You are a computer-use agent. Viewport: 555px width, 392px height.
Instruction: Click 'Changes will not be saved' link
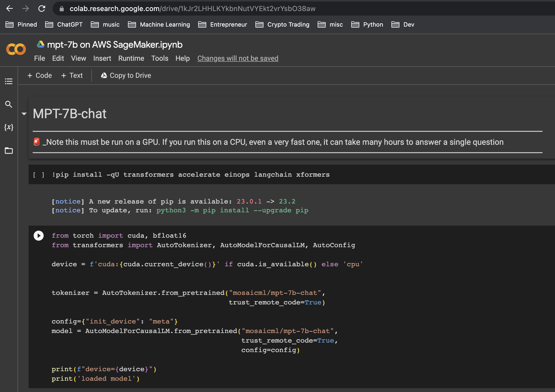click(238, 58)
